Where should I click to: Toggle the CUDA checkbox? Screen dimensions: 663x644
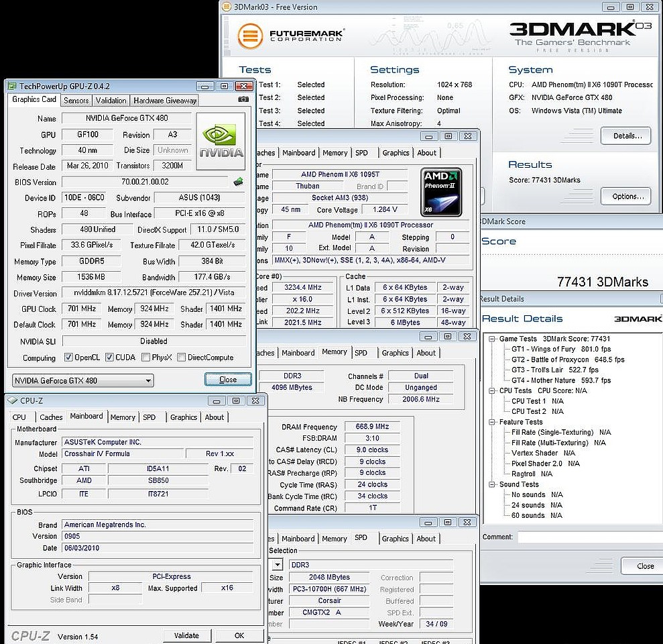109,357
